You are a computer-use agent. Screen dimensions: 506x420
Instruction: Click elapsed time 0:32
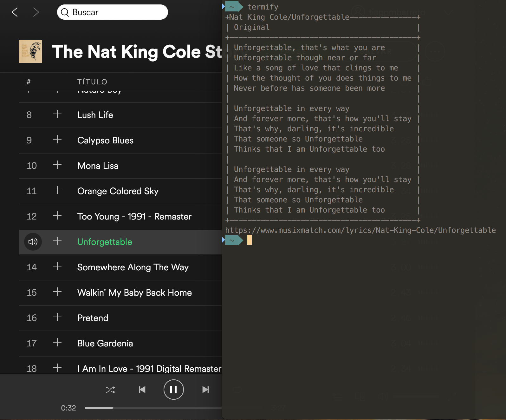tap(68, 408)
